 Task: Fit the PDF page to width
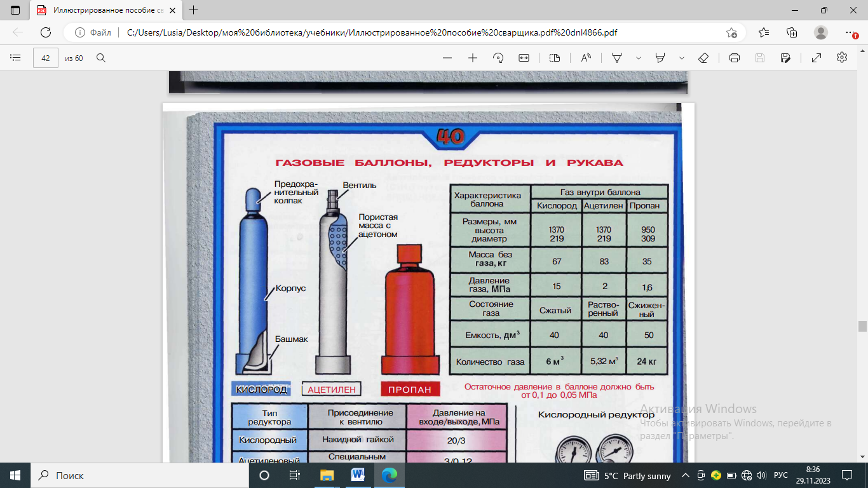point(524,58)
